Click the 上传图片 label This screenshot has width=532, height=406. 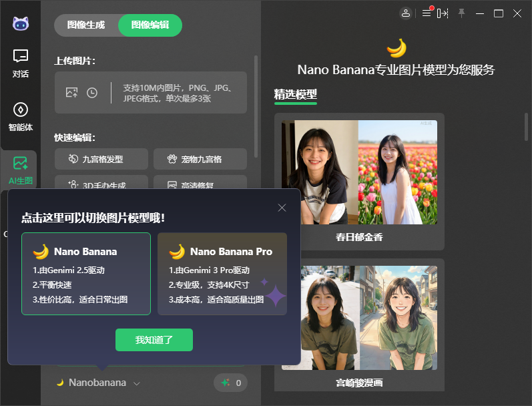[x=75, y=61]
